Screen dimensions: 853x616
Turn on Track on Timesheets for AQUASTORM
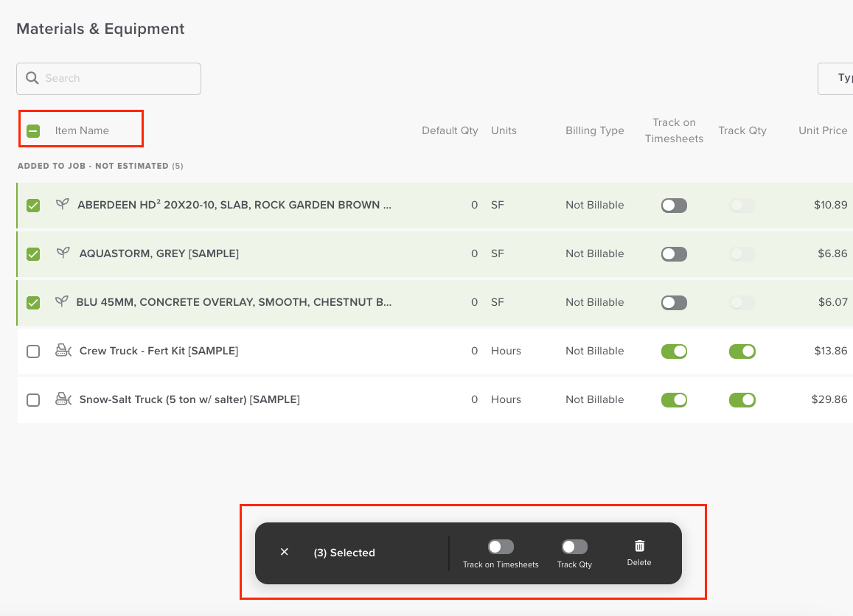click(x=674, y=254)
